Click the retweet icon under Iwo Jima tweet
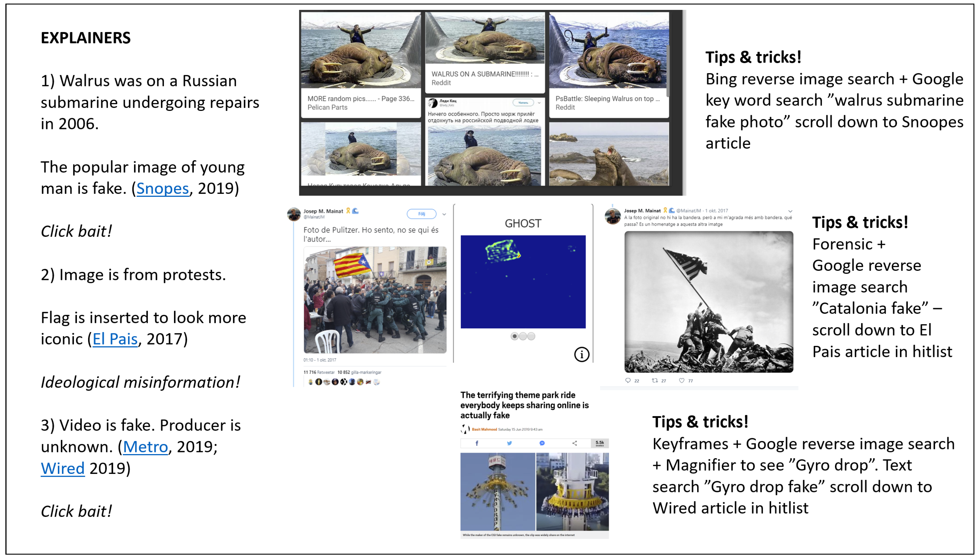The image size is (980, 558). 655,381
